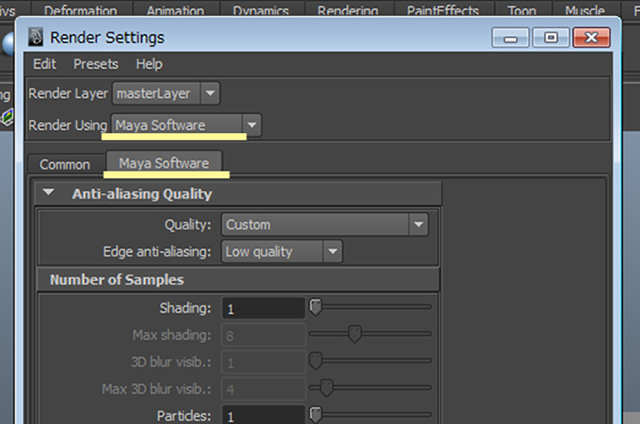Click the Max 3D blur visib. slider handle
Image resolution: width=640 pixels, height=424 pixels.
pos(327,388)
